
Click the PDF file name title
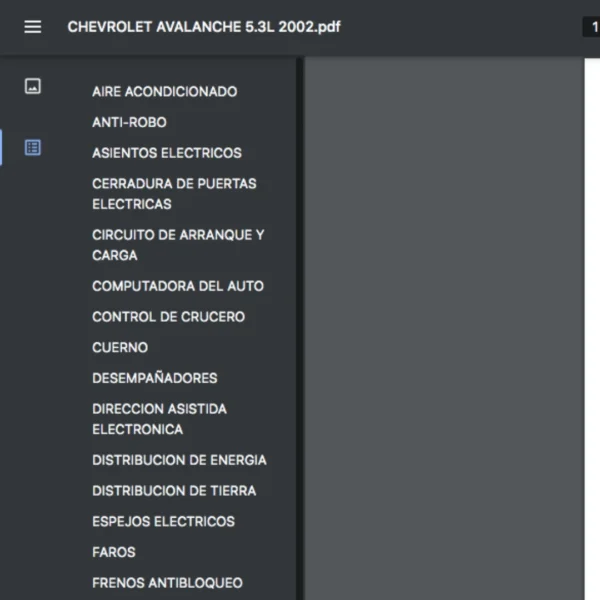coord(204,27)
